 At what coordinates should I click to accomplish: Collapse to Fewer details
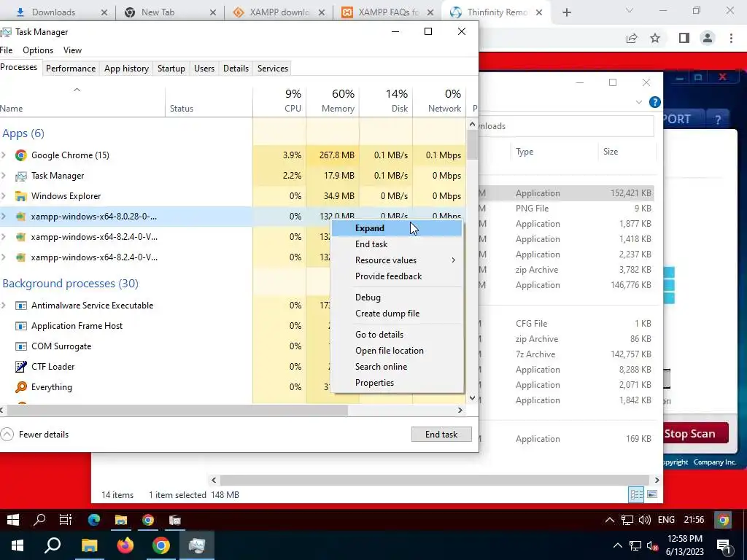(35, 435)
